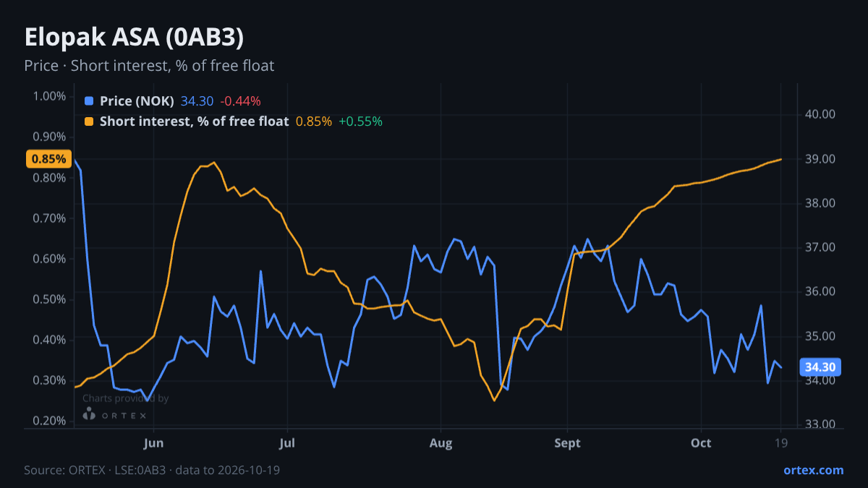
Task: Select the Short interest, % of free float legend label
Action: (194, 121)
